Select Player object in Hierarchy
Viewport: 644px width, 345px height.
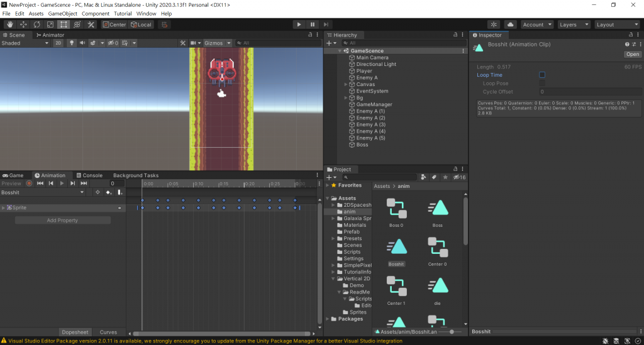[364, 71]
